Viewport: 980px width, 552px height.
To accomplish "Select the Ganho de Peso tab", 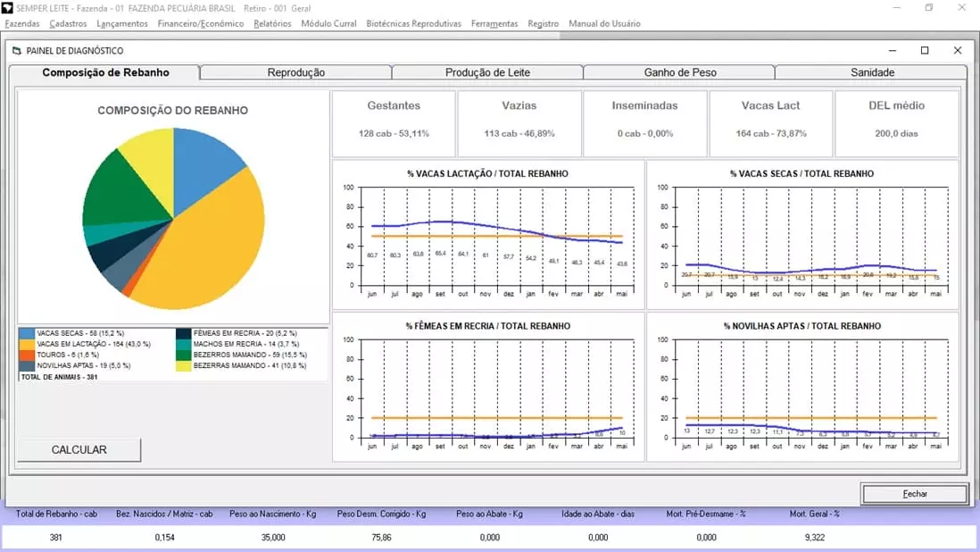I will tap(679, 72).
